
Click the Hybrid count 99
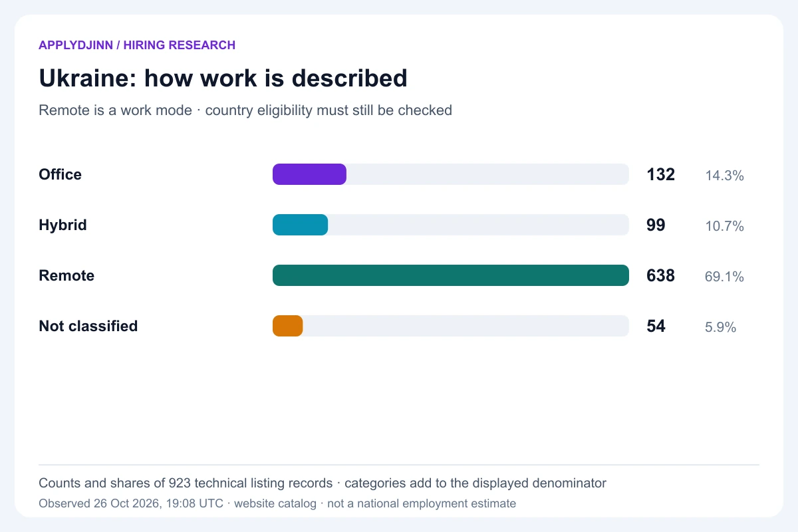click(x=656, y=225)
